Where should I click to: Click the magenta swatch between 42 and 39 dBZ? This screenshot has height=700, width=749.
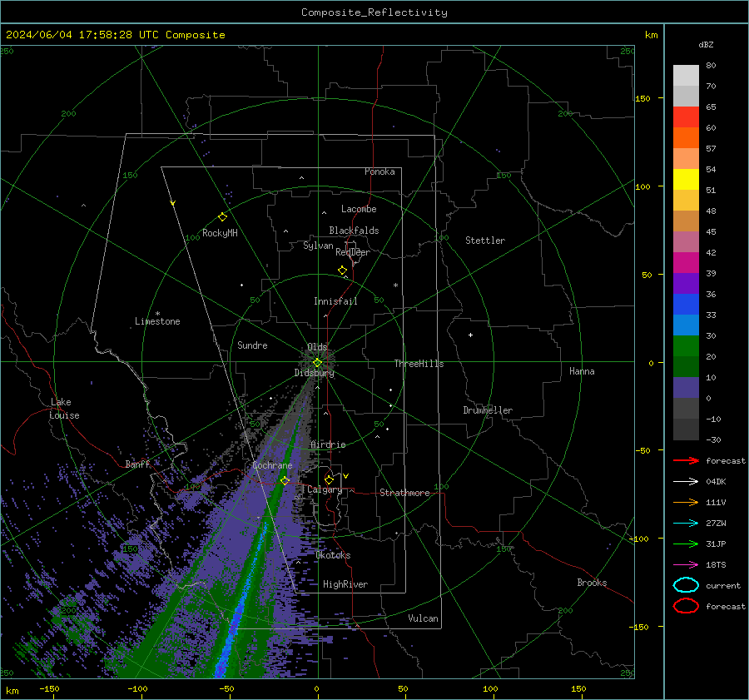(686, 263)
